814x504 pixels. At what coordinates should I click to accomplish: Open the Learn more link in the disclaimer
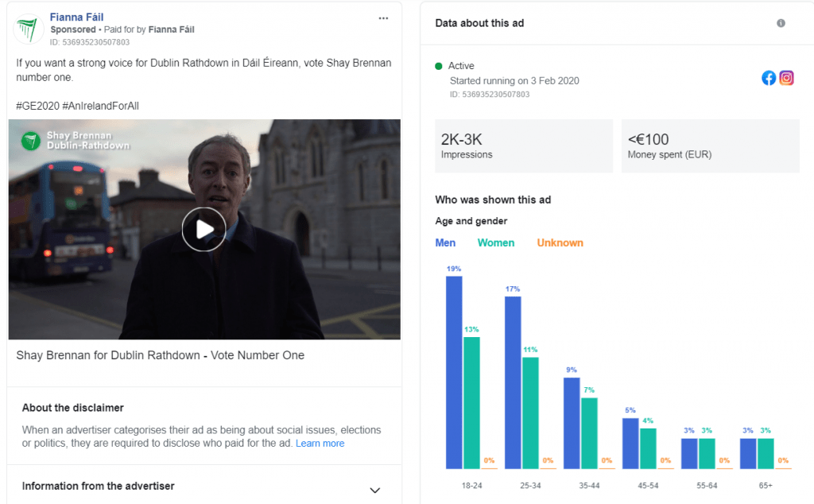[x=320, y=444]
